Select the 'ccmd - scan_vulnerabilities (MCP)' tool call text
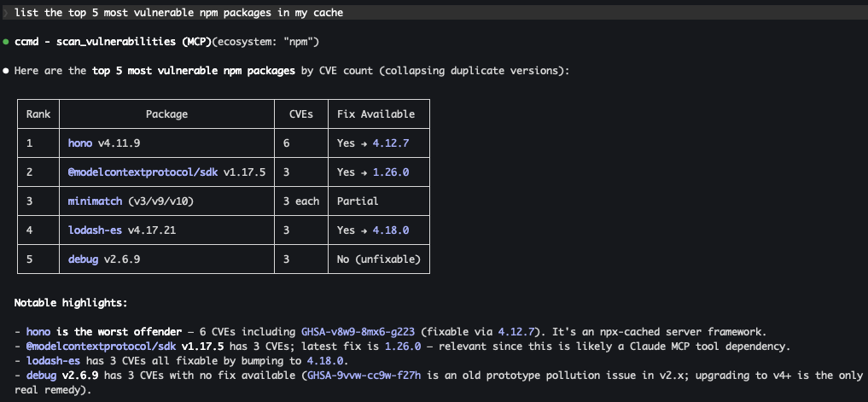 [113, 42]
